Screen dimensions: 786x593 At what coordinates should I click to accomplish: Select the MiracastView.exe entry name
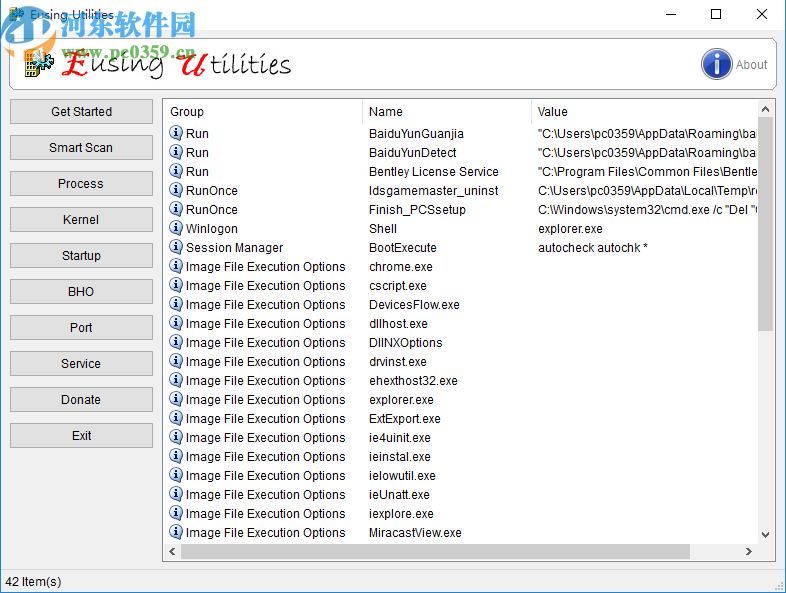[x=415, y=533]
